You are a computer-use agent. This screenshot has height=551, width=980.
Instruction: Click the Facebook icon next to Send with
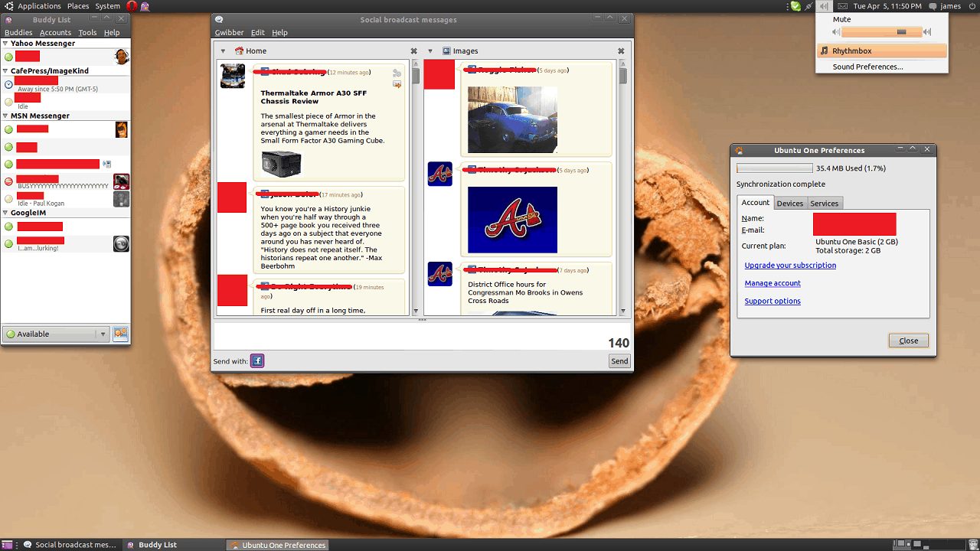(x=257, y=361)
